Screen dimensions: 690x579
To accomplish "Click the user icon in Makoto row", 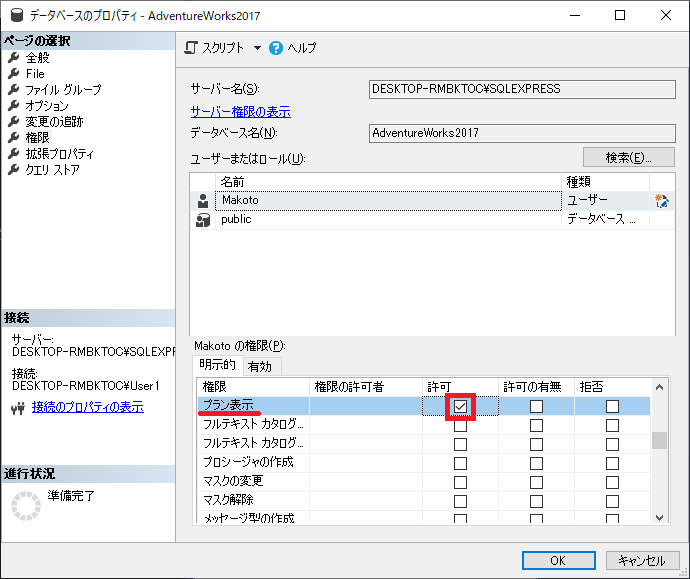I will tap(203, 201).
